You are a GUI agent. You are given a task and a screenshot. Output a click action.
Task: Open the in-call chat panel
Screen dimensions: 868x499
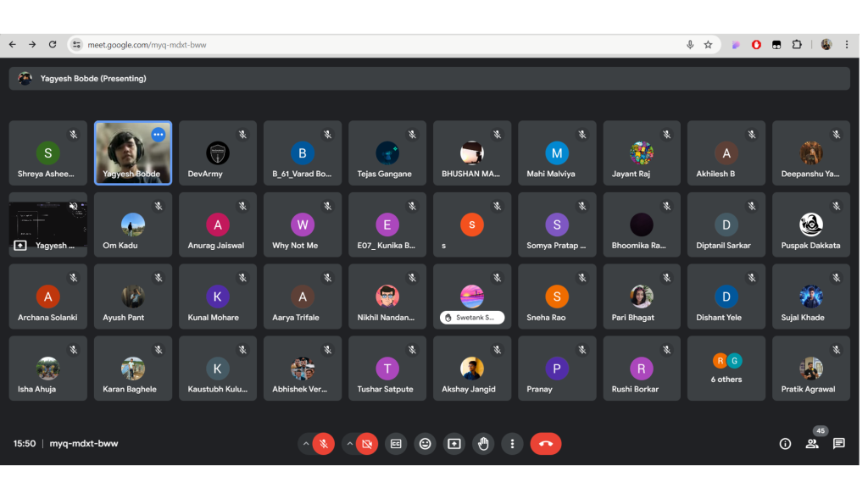[x=838, y=444]
